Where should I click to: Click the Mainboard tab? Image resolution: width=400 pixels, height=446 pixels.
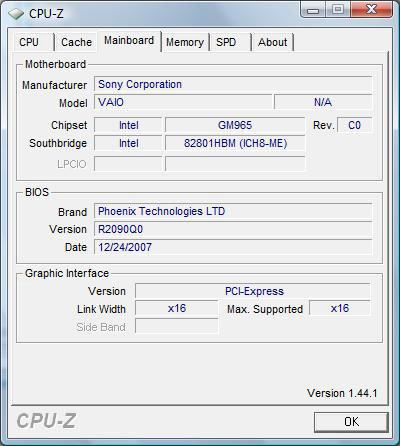(129, 41)
